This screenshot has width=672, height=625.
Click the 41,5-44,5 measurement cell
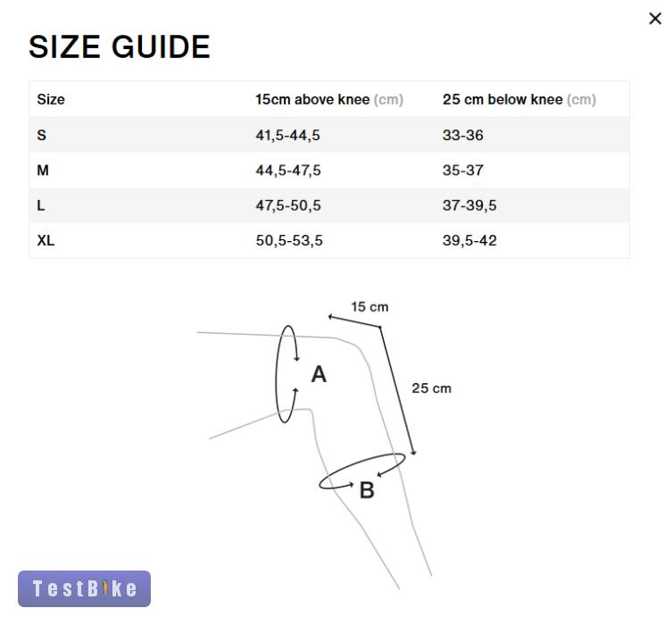pos(288,136)
